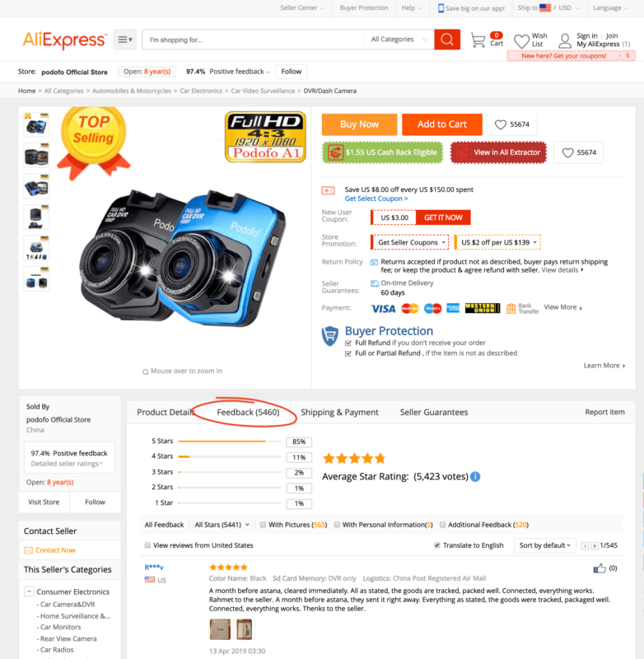Viewport: 644px width, 659px height.
Task: Open the Get Seller Coupons dropdown
Action: (410, 242)
